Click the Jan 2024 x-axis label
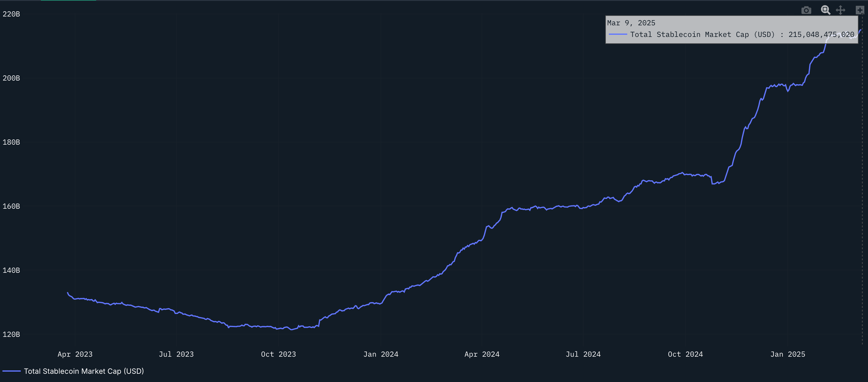Image resolution: width=868 pixels, height=382 pixels. click(381, 354)
